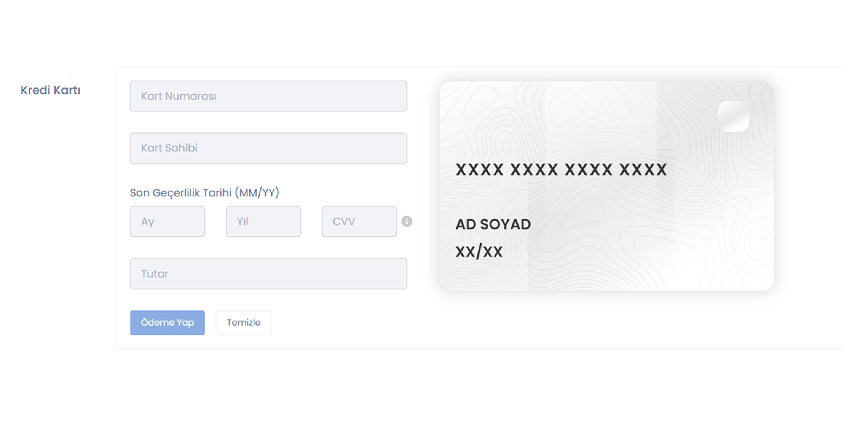Click the first XXXX group on the card
The height and width of the screenshot is (426, 868).
click(x=480, y=170)
